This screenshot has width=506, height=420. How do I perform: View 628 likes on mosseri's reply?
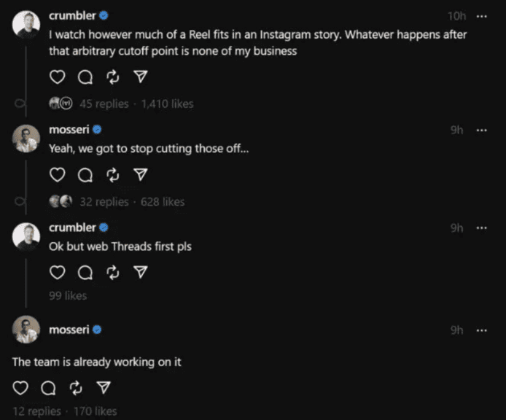pos(163,202)
